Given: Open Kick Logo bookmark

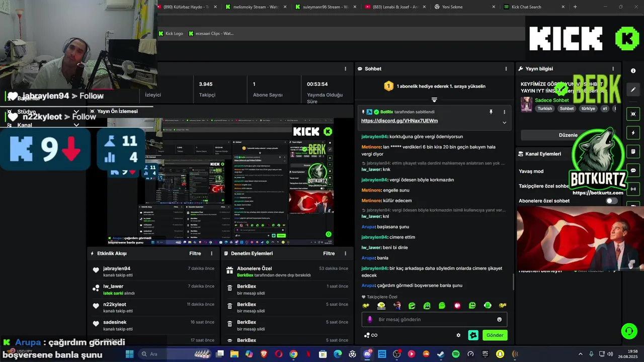Looking at the screenshot, I should click(171, 34).
